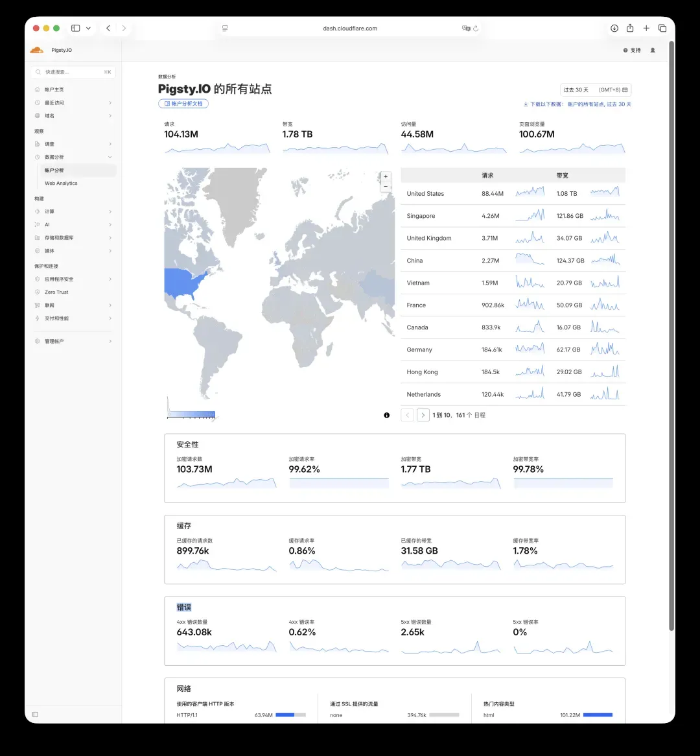Click the 下载以下数据 download link
The width and height of the screenshot is (700, 756).
point(577,104)
